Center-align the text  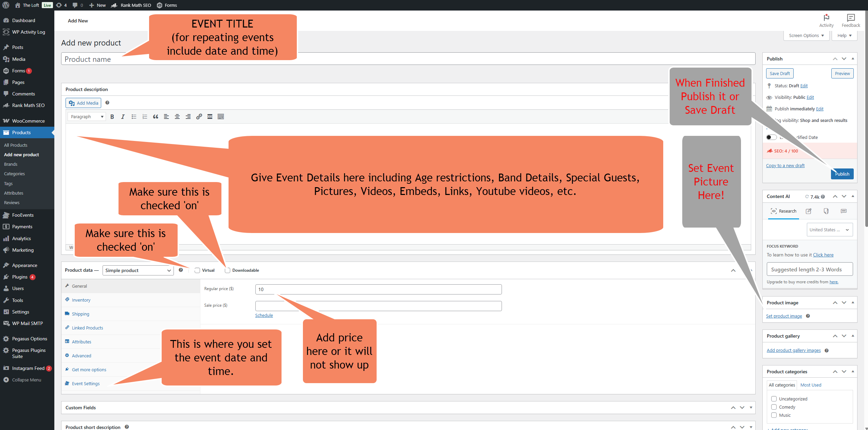[177, 117]
